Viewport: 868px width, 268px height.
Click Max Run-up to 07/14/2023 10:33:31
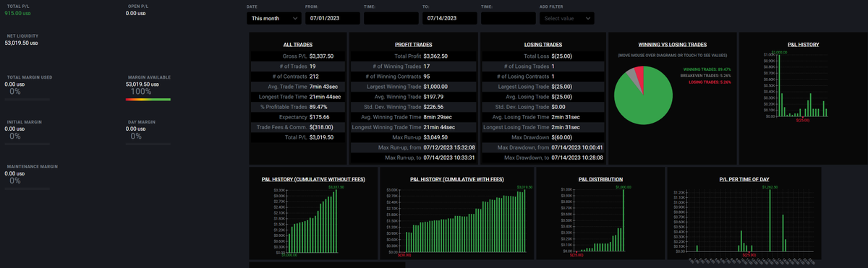click(449, 157)
